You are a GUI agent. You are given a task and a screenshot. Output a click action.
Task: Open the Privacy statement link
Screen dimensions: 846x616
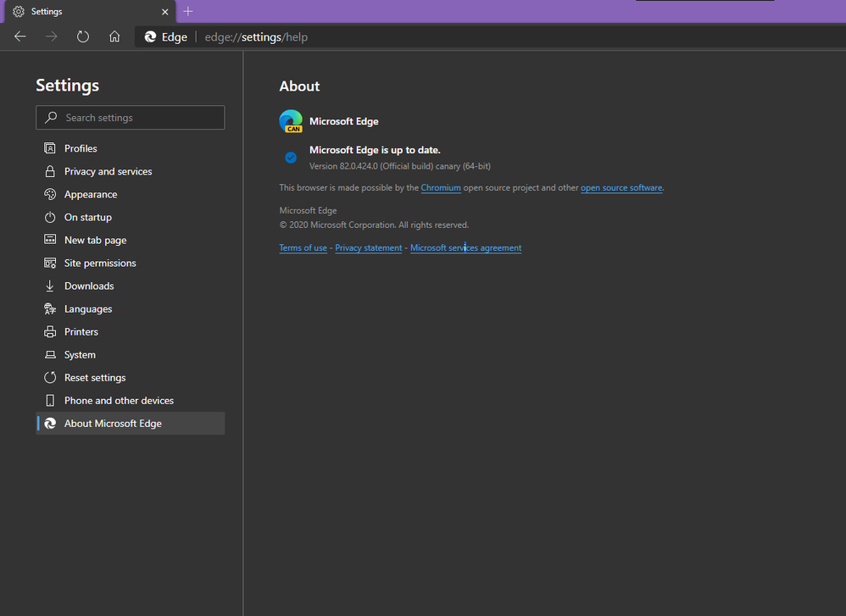tap(369, 247)
